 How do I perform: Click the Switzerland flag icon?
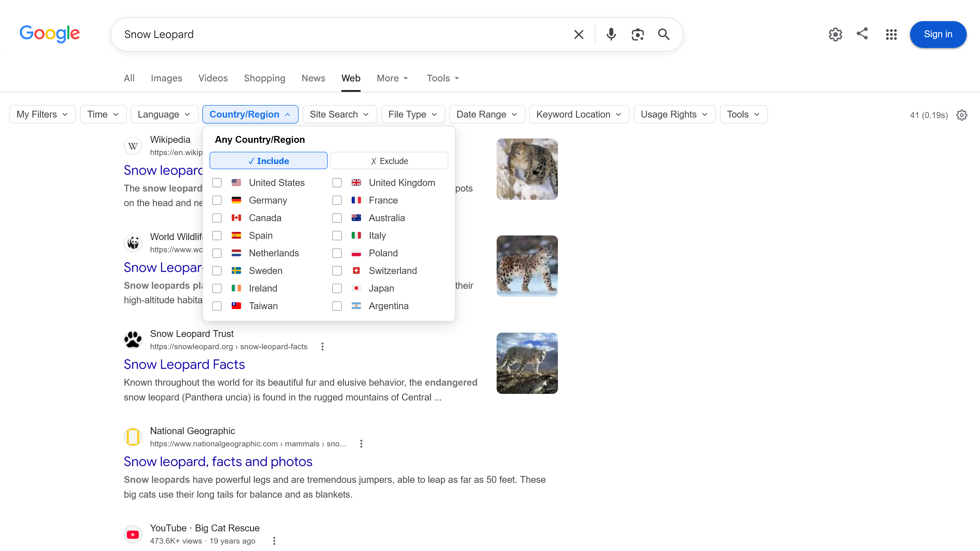tap(356, 271)
